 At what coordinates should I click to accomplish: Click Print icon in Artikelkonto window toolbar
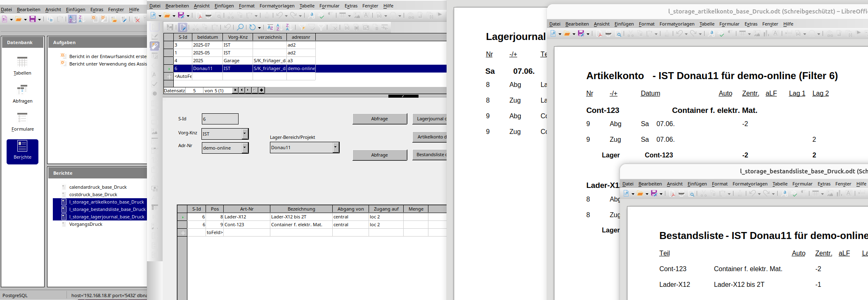tap(608, 34)
